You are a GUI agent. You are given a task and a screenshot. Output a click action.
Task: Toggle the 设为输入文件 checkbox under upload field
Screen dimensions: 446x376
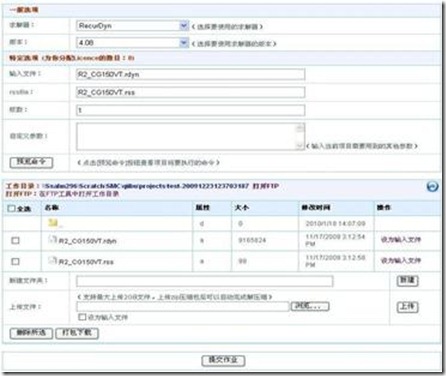tap(82, 317)
